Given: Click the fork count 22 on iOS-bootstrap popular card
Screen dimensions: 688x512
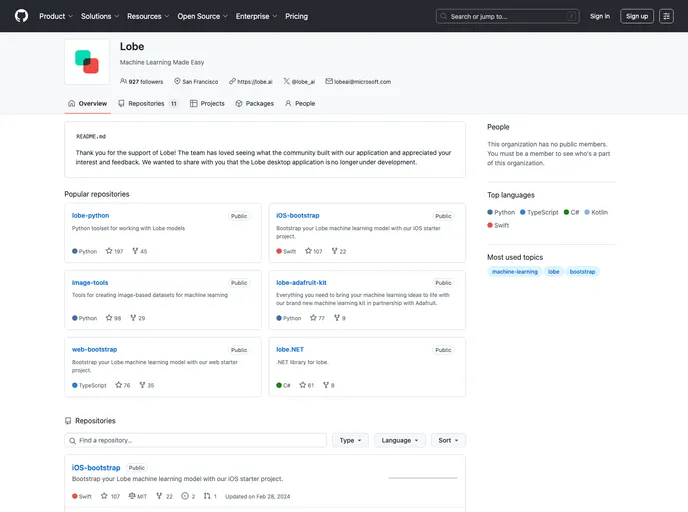Looking at the screenshot, I should [x=343, y=251].
